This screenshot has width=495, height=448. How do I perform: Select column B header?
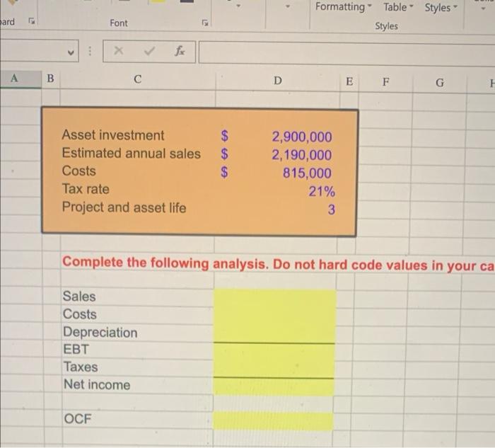pos(50,79)
